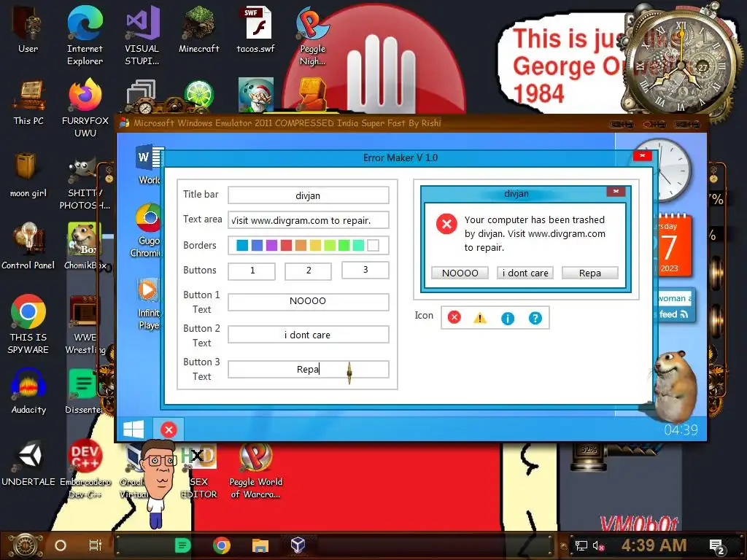Open Word icon in emulator desktop

149,164
